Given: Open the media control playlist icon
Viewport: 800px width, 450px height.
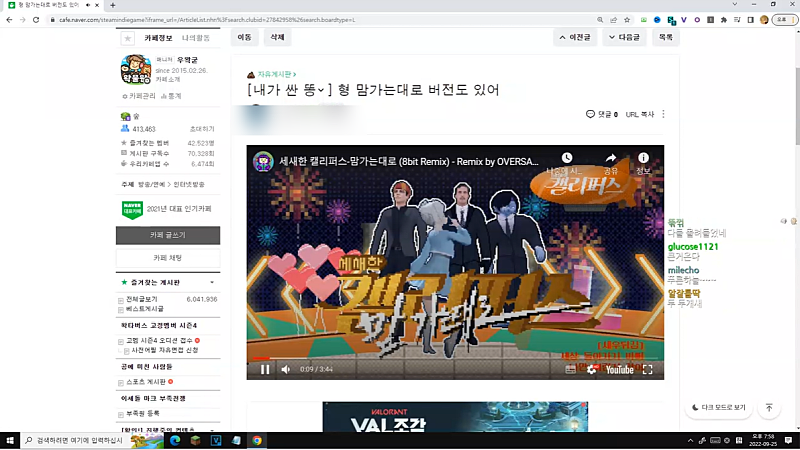Looking at the screenshot, I should (x=737, y=20).
